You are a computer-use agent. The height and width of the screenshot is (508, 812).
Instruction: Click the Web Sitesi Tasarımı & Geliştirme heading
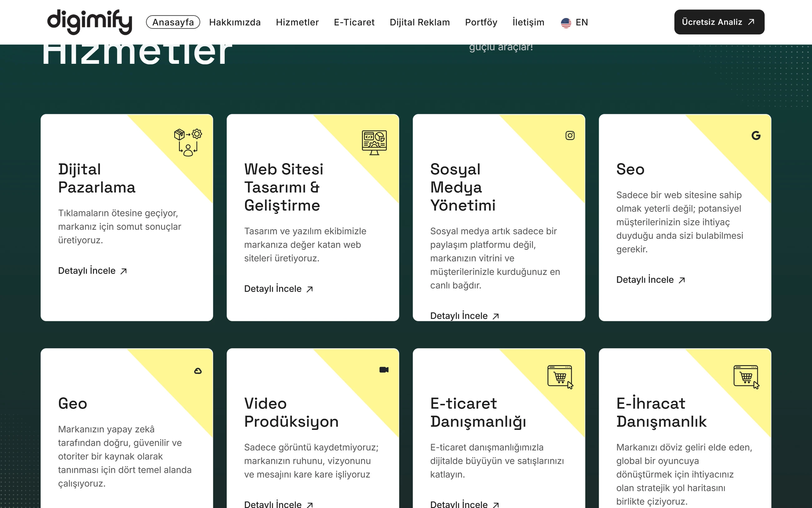tap(284, 187)
